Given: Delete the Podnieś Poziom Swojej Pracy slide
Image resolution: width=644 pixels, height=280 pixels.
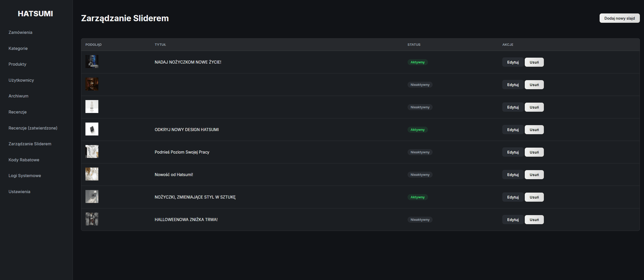Looking at the screenshot, I should [534, 152].
